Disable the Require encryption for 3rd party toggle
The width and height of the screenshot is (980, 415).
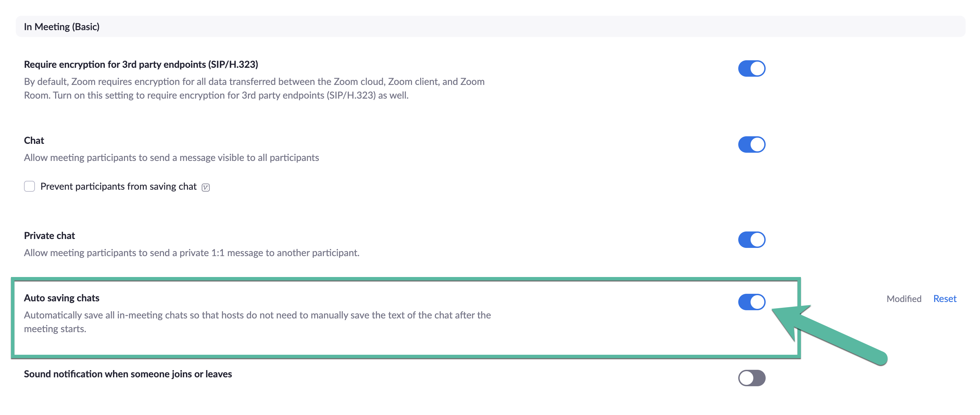tap(751, 68)
